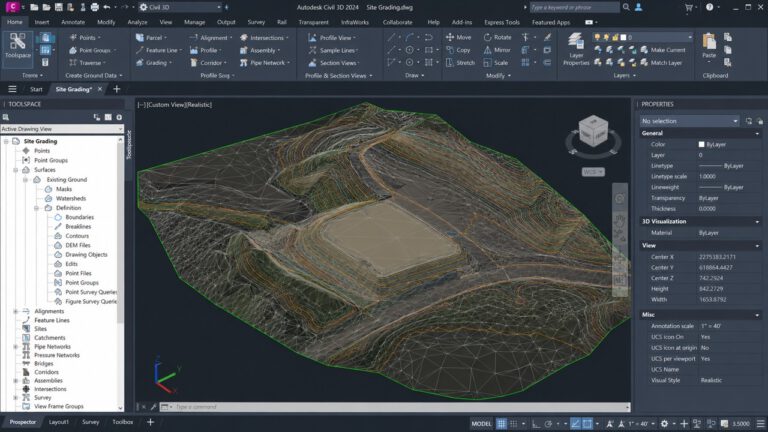Select the Traverse tool

pos(87,63)
